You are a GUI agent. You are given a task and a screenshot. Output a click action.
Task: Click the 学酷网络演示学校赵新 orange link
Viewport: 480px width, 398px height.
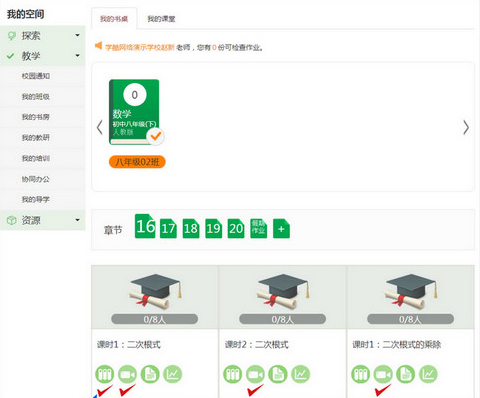(x=140, y=48)
